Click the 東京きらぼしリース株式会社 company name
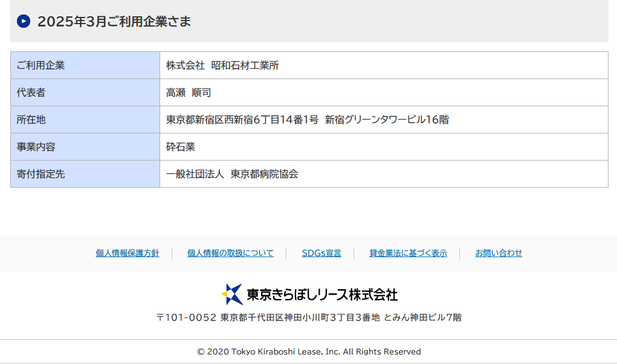Screen dimensions: 617x364 click(x=322, y=295)
